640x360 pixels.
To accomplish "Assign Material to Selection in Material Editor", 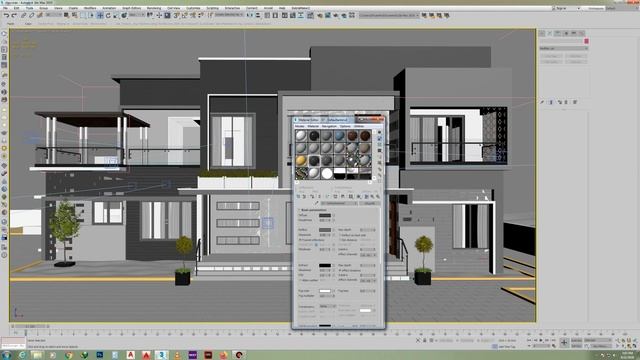I will point(311,197).
